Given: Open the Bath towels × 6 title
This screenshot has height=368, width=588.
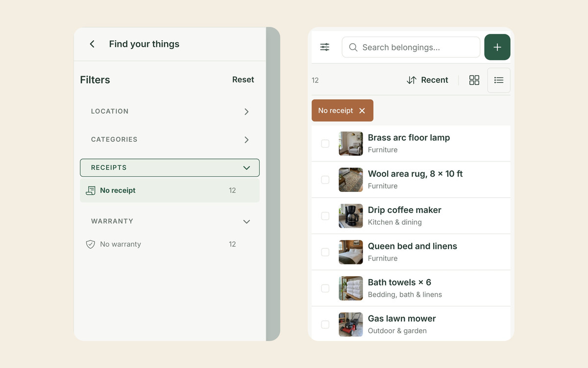Looking at the screenshot, I should point(399,283).
